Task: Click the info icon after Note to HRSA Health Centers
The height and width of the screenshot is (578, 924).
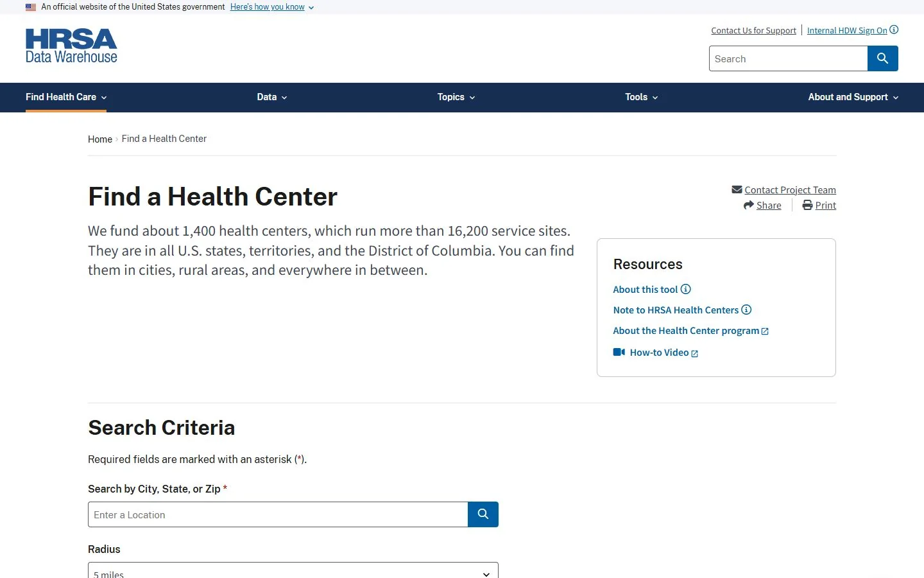Action: (x=746, y=310)
